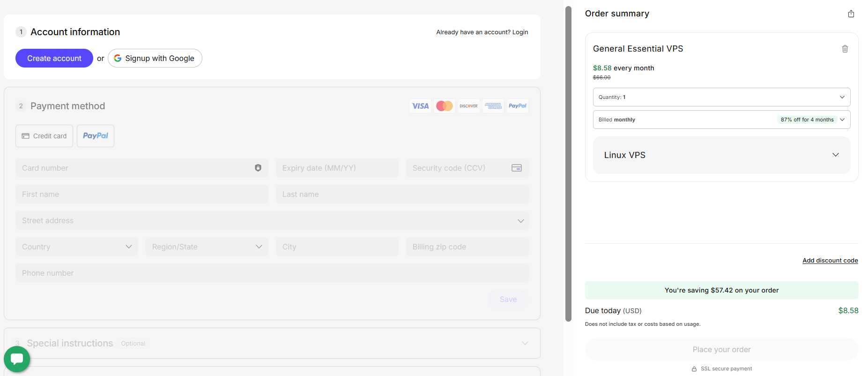The height and width of the screenshot is (376, 868).
Task: Open the live chat bubble
Action: click(17, 359)
